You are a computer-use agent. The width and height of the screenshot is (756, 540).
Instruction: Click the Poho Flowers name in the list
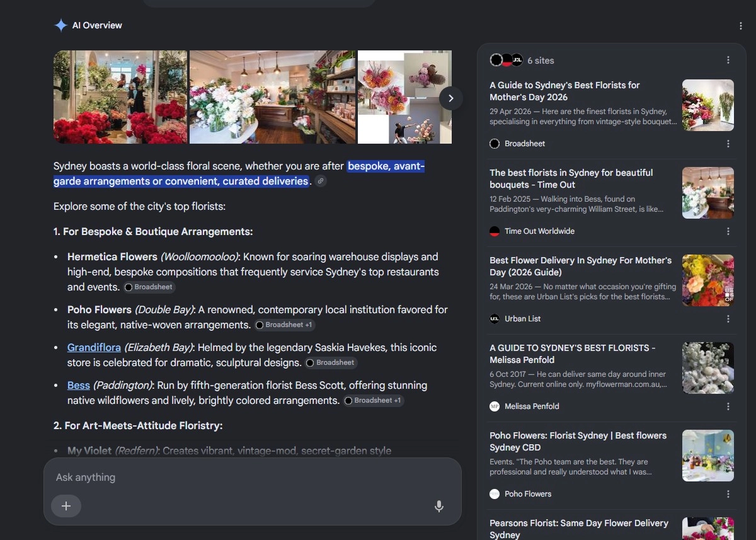click(100, 310)
